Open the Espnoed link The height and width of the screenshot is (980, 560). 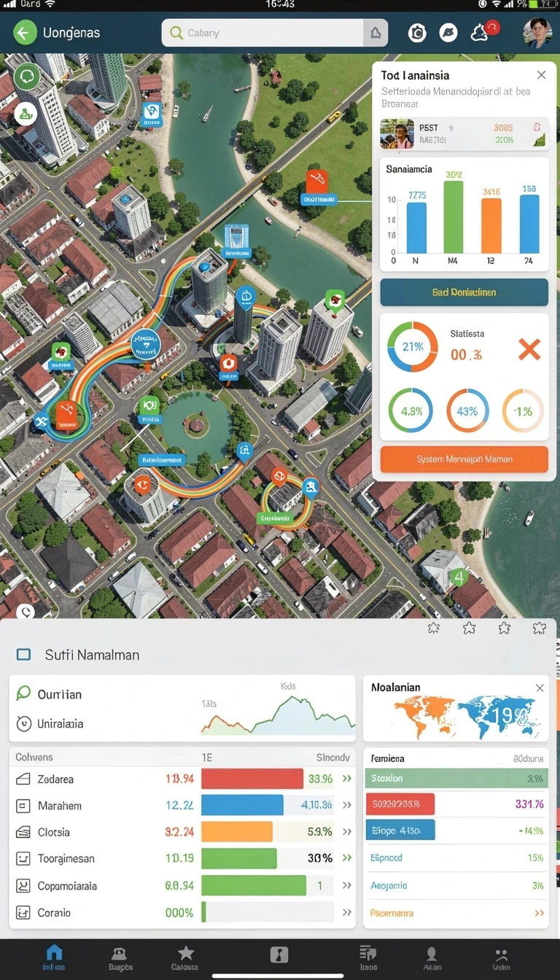(x=386, y=858)
